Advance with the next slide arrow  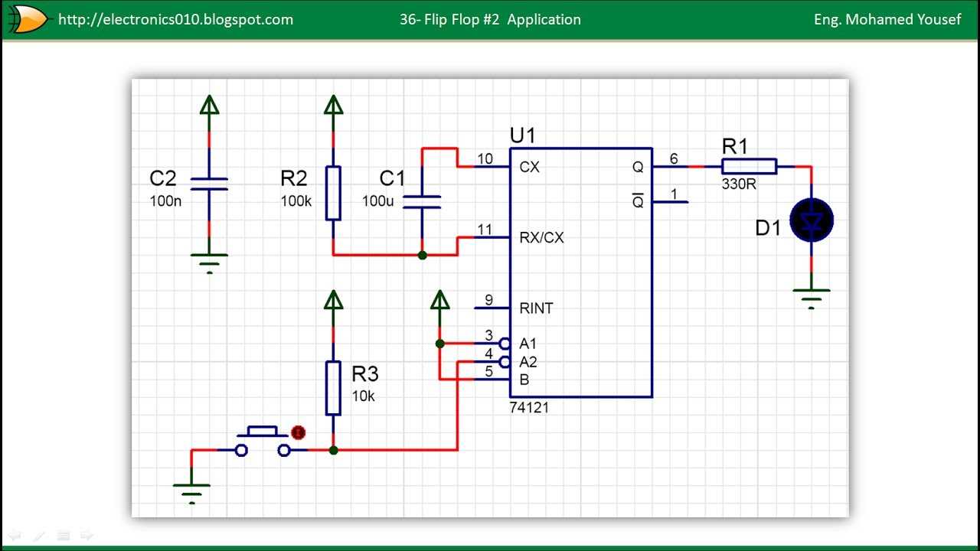click(x=87, y=535)
